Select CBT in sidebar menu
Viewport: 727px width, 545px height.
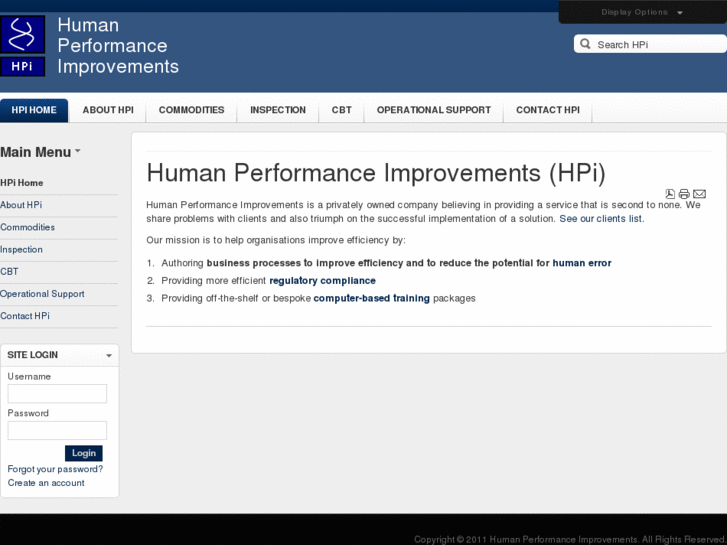click(9, 272)
